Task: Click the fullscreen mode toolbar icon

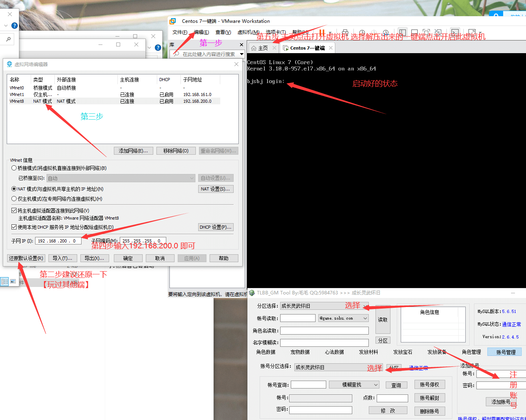Action: point(426,33)
